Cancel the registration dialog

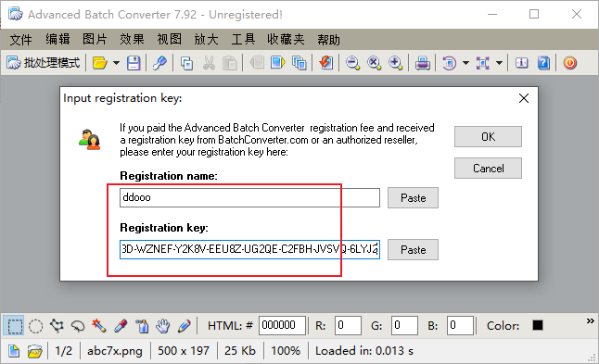click(x=488, y=169)
